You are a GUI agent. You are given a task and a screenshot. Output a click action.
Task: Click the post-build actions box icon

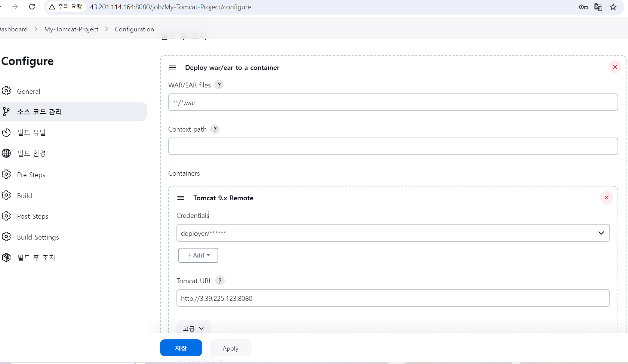(x=6, y=257)
